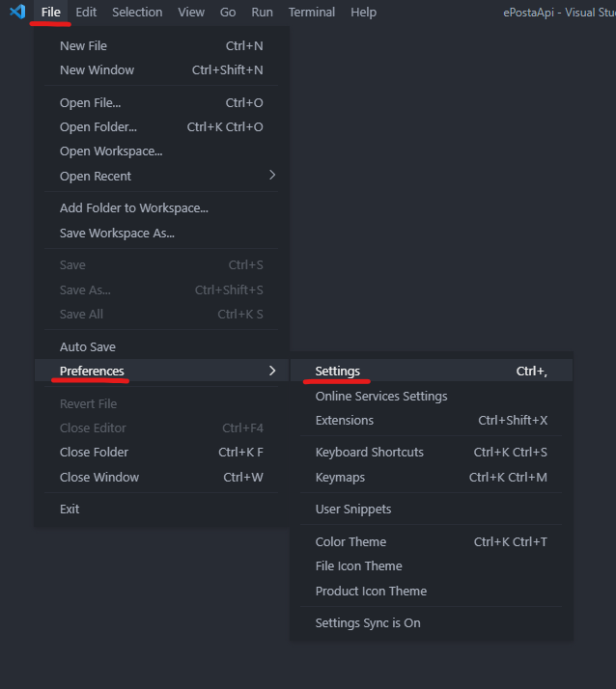Open Extensions from Preferences submenu
The height and width of the screenshot is (689, 616).
click(431, 420)
